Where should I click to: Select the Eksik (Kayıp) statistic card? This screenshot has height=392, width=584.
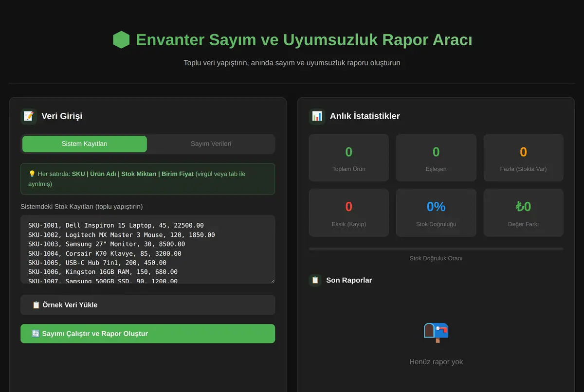tap(349, 213)
